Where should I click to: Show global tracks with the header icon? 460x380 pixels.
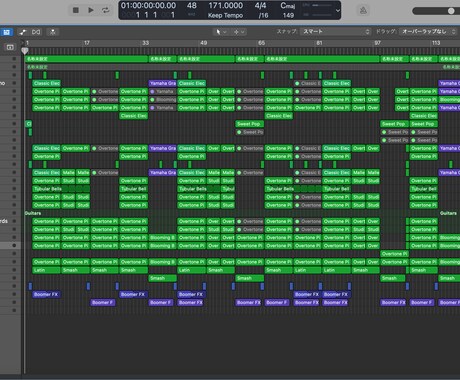[10, 47]
